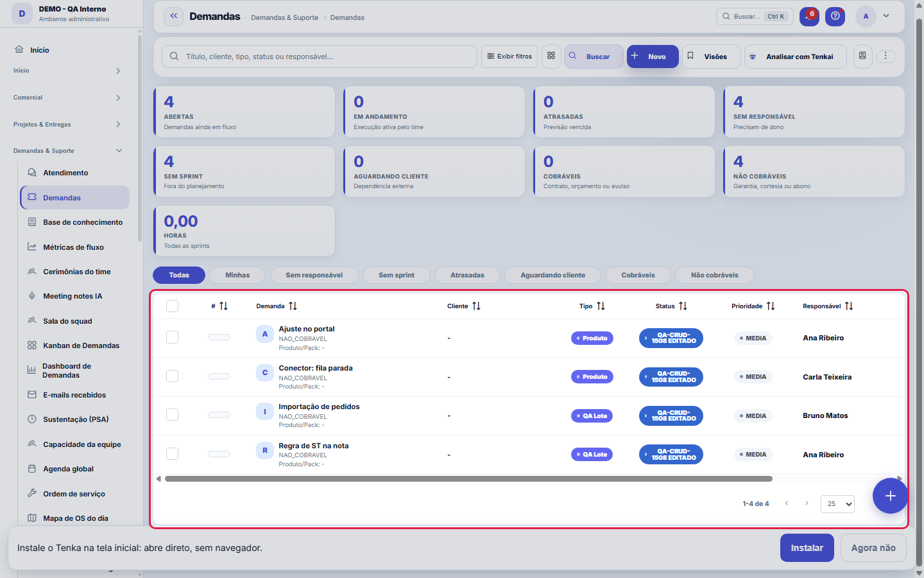Open the page size 25 dropdown
Screen dimensions: 924x578
coord(837,504)
